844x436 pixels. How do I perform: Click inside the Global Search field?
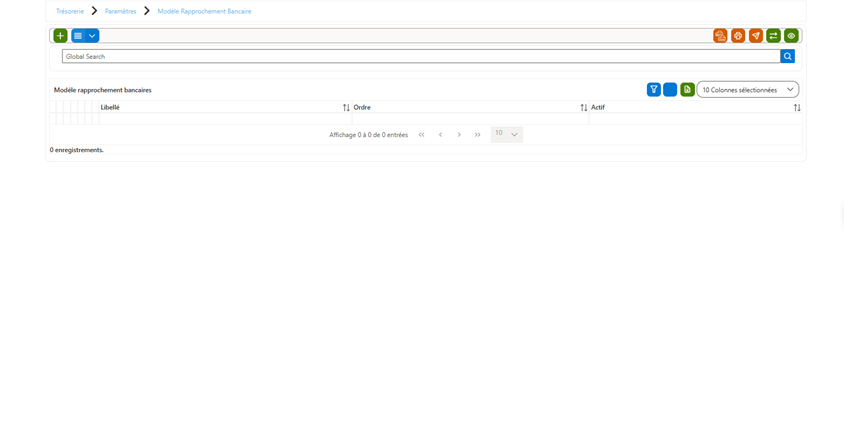[x=421, y=56]
